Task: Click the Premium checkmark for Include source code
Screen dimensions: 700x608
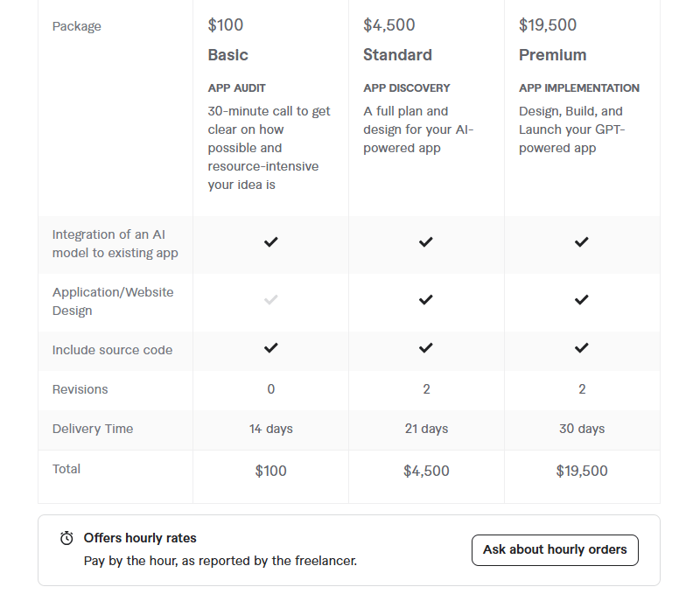Action: coord(581,348)
